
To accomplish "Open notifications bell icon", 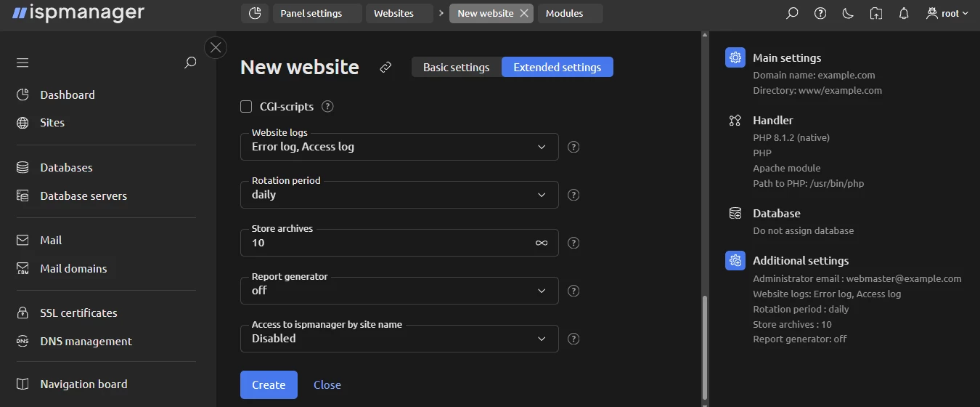I will 904,13.
